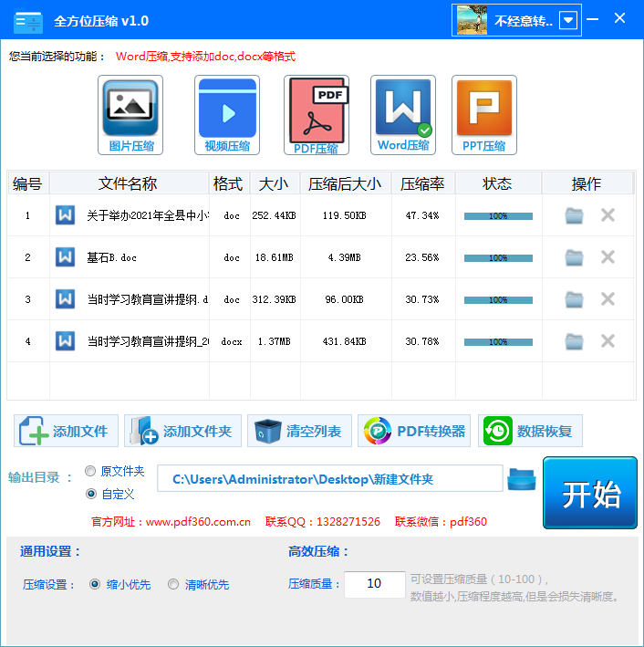Click the 压缩后大小 column header
The image size is (644, 647).
(346, 183)
